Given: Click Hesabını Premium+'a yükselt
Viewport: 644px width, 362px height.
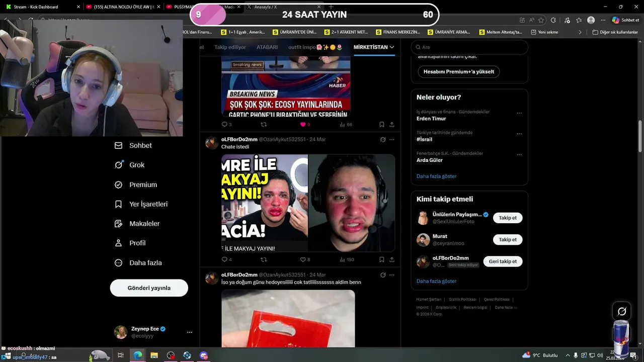Looking at the screenshot, I should 459,71.
